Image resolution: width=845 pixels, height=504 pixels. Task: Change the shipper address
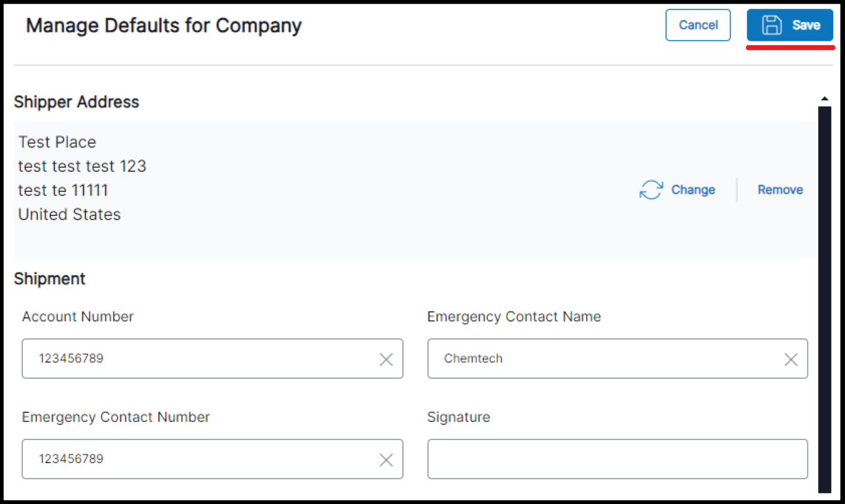693,190
